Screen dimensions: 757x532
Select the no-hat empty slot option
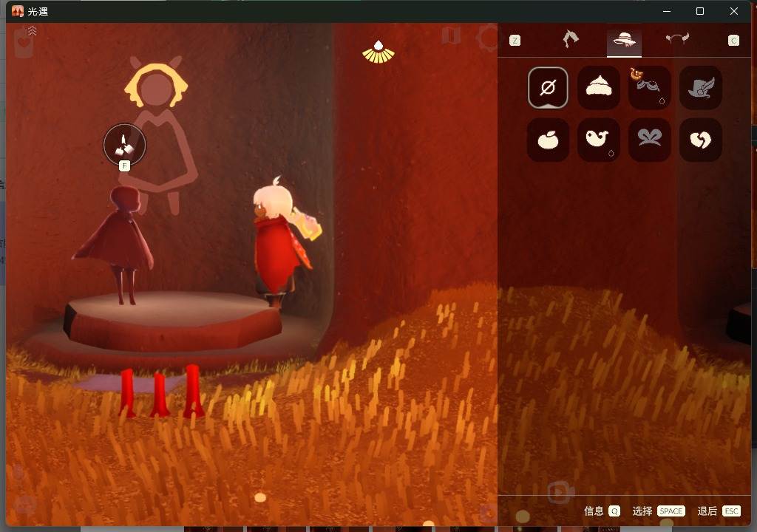(x=548, y=88)
